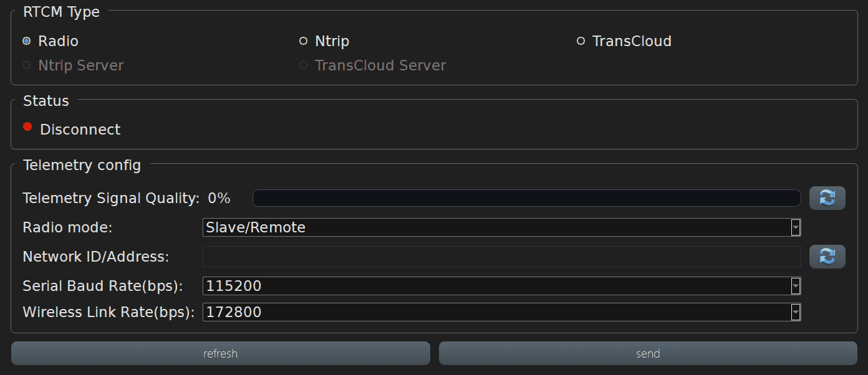Click refresh icon beside Telemetry Signal Quality bar
This screenshot has height=375, width=868.
coord(827,198)
